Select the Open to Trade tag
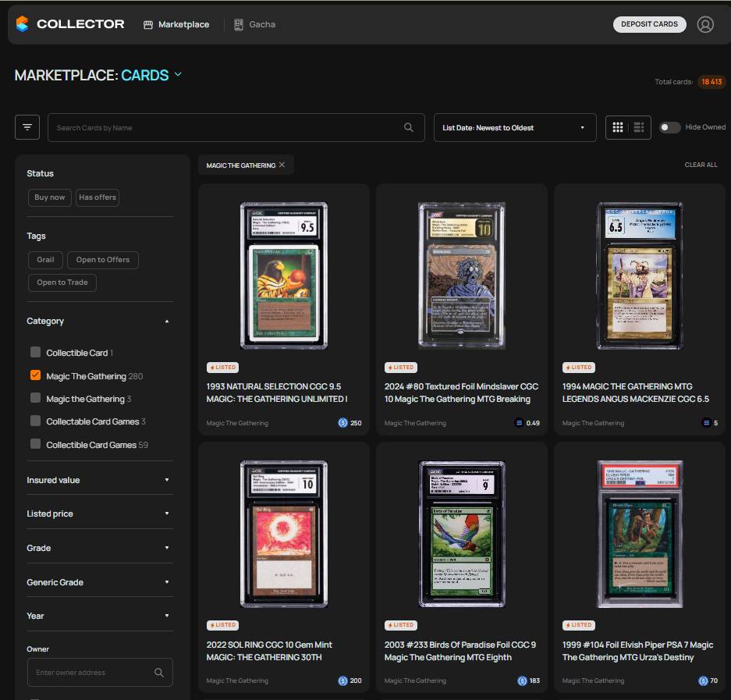731x700 pixels. 62,282
